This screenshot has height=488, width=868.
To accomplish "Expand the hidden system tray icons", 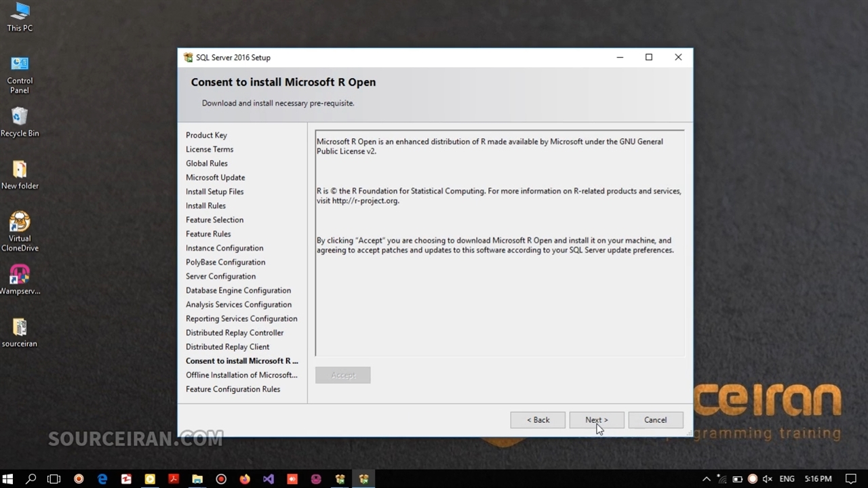I will [706, 479].
